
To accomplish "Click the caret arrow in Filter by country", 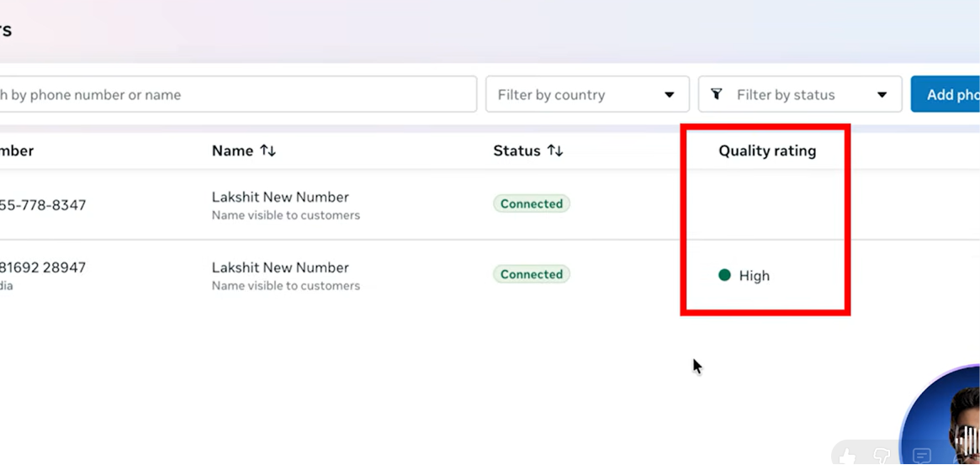I will point(669,95).
